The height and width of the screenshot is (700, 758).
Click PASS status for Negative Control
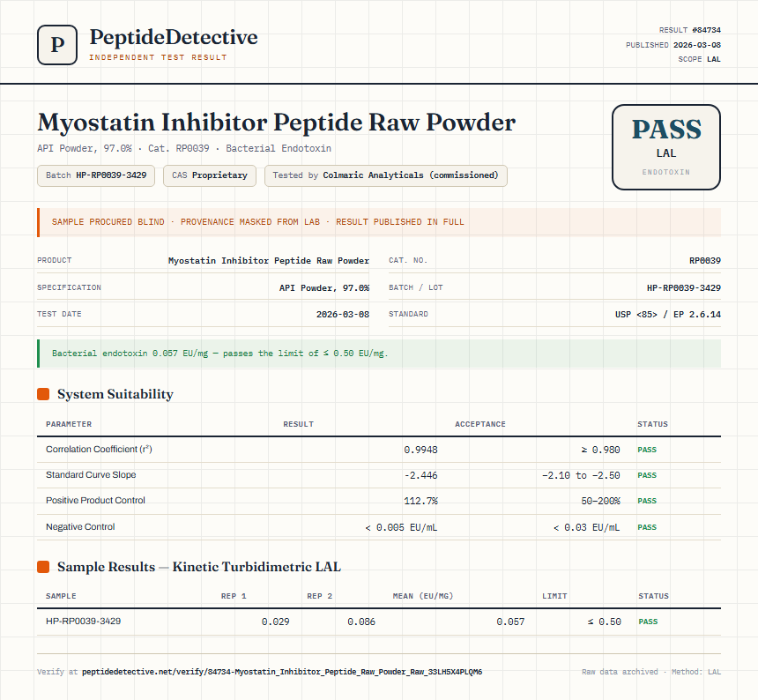coord(647,527)
